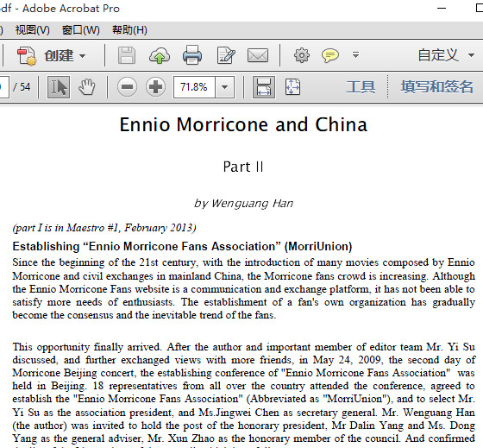This screenshot has width=483, height=448.
Task: Click the heading 'Establishing "Ennio Morricone Fans Association"'
Action: (x=182, y=246)
